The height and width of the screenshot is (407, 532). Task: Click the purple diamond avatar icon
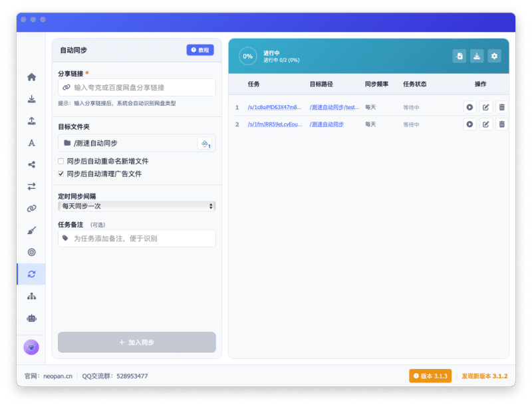click(31, 346)
